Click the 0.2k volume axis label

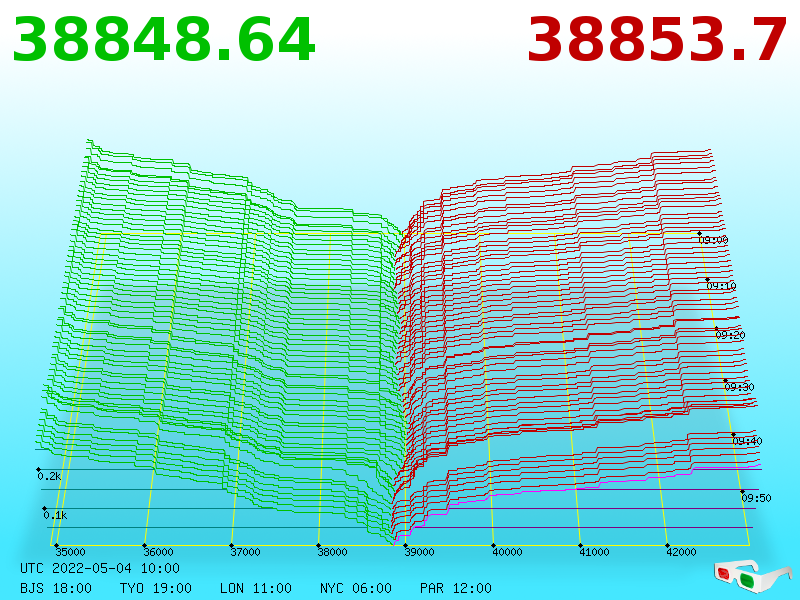point(49,476)
